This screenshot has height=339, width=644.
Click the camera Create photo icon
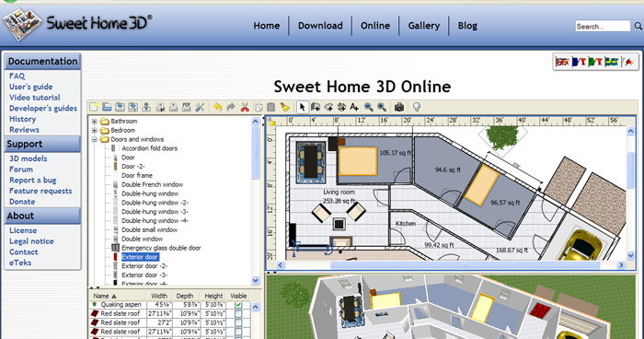click(399, 108)
